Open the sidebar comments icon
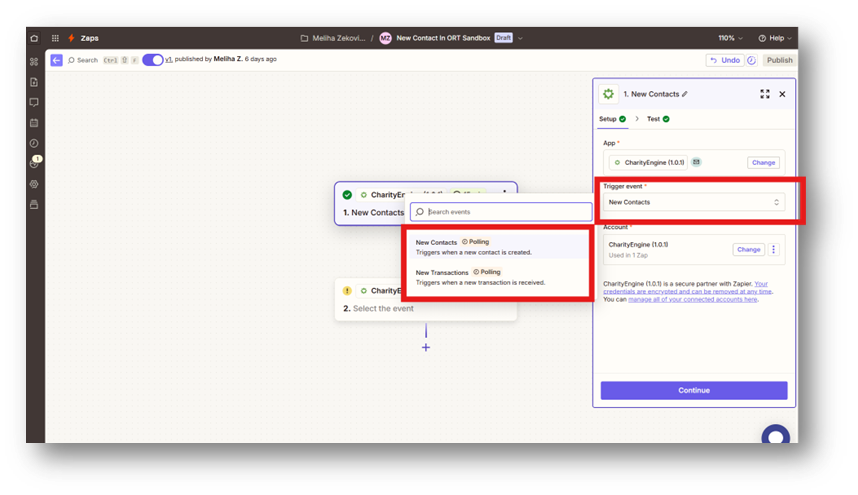The height and width of the screenshot is (495, 858). tap(34, 102)
